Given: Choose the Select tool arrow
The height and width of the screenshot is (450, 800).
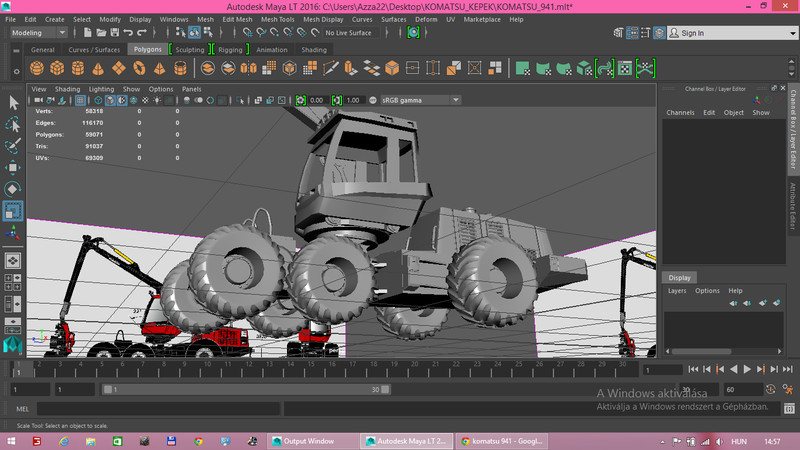Looking at the screenshot, I should (13, 103).
